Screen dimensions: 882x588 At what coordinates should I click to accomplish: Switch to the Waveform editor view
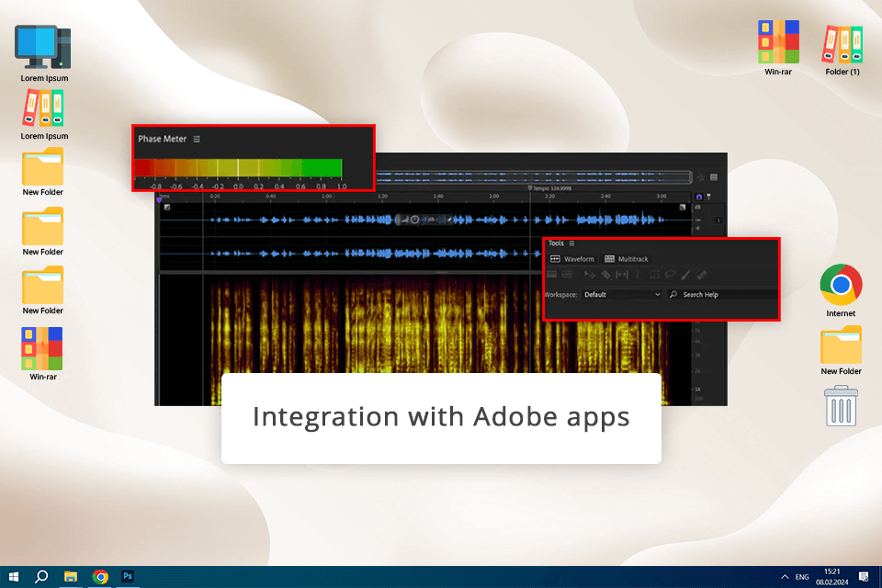572,259
